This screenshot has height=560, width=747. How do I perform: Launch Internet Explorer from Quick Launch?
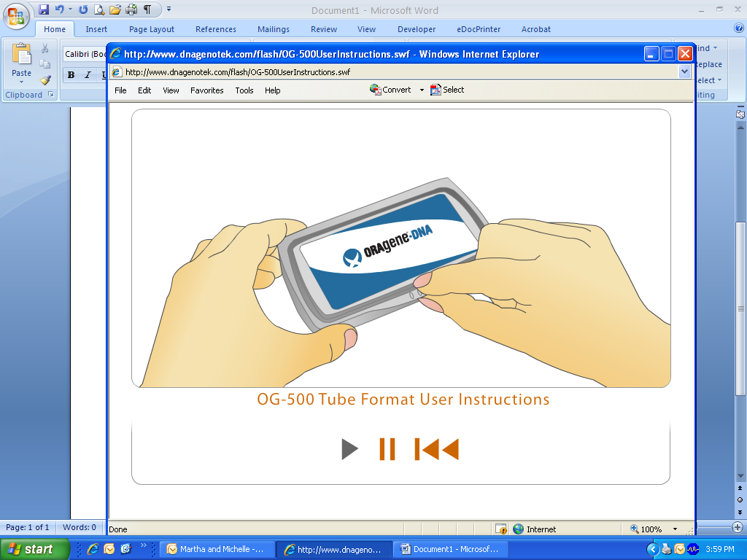coord(93,549)
